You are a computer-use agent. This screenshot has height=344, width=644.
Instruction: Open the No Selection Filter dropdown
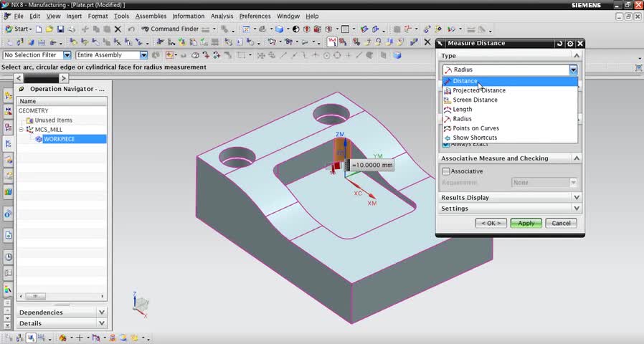[67, 55]
